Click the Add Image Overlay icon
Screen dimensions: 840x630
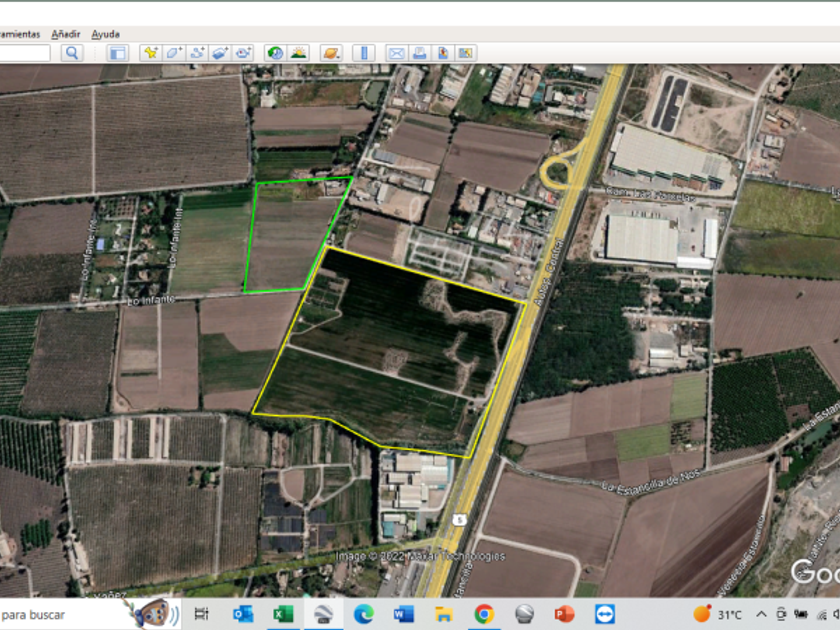[220, 53]
